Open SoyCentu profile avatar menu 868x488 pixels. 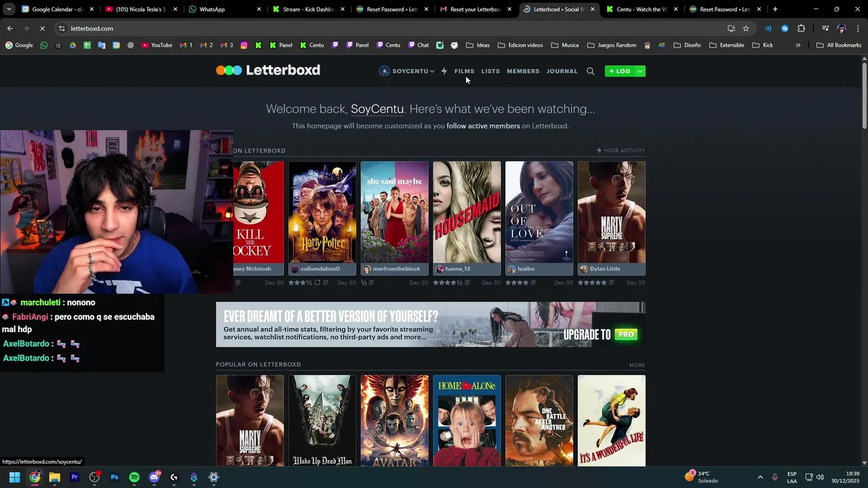pyautogui.click(x=406, y=71)
